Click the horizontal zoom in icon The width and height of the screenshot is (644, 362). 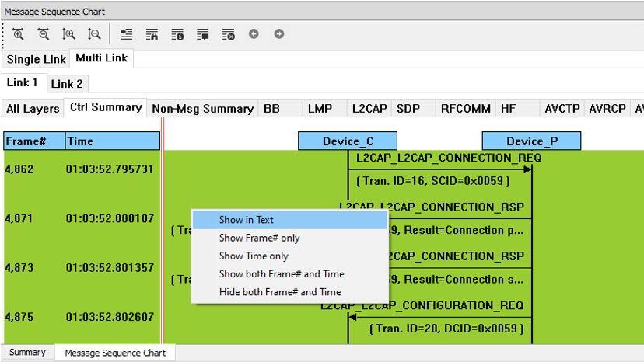click(x=18, y=34)
